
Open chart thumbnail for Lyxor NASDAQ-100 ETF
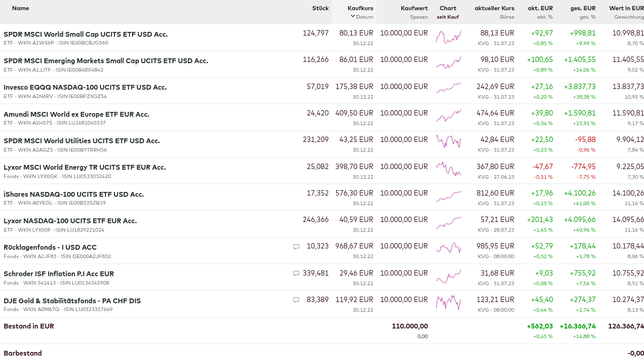pos(448,223)
